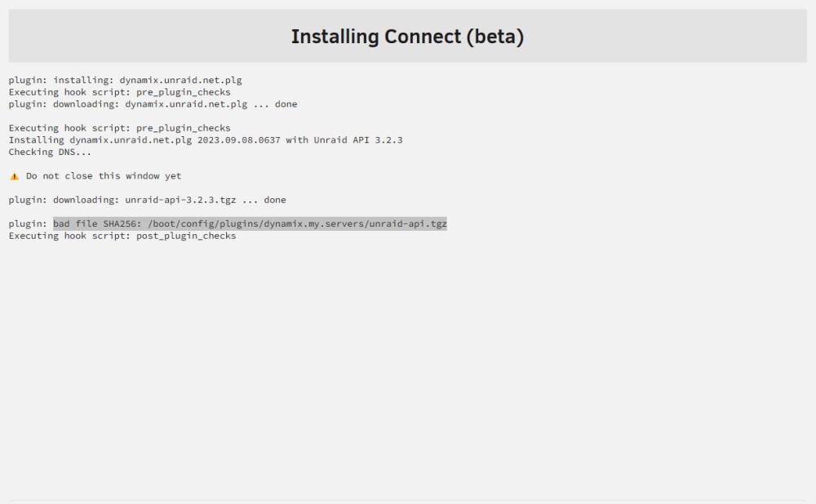Click the 'Do not close this window yet' message
Viewport: 816px width, 504px height.
coord(104,176)
